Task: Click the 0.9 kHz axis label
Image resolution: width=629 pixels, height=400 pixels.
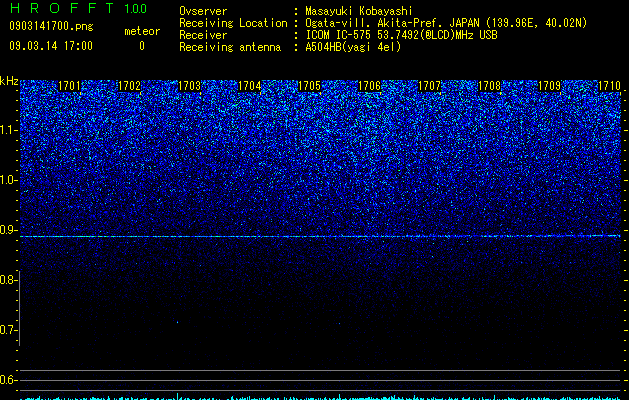Action: click(x=8, y=230)
